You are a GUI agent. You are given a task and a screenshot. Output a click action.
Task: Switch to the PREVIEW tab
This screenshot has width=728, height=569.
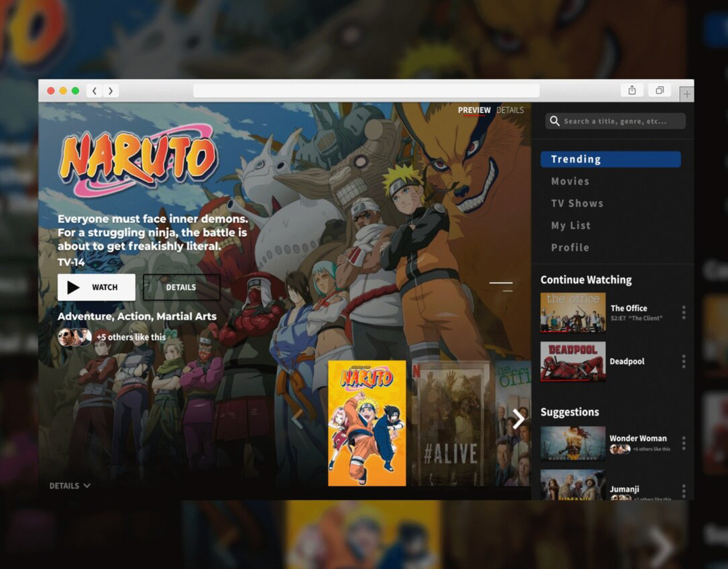(x=474, y=111)
